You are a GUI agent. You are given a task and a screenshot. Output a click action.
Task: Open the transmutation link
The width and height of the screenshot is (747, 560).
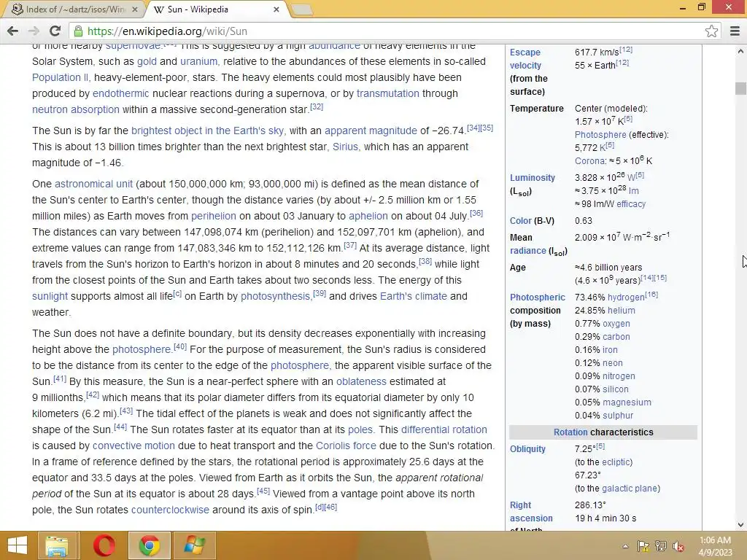388,93
